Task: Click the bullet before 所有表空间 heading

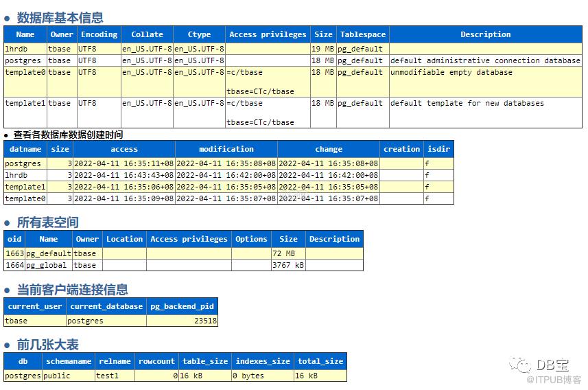Action: 8,223
